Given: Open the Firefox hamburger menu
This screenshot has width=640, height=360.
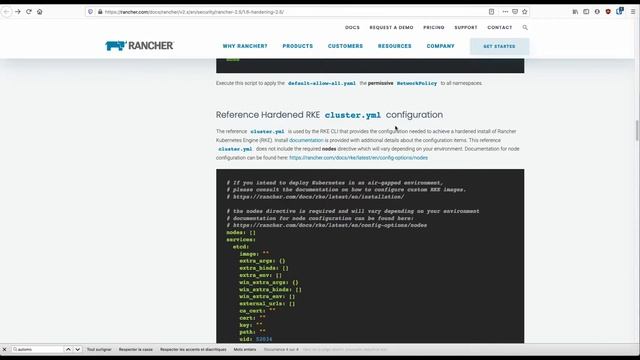Looking at the screenshot, I should click(633, 12).
